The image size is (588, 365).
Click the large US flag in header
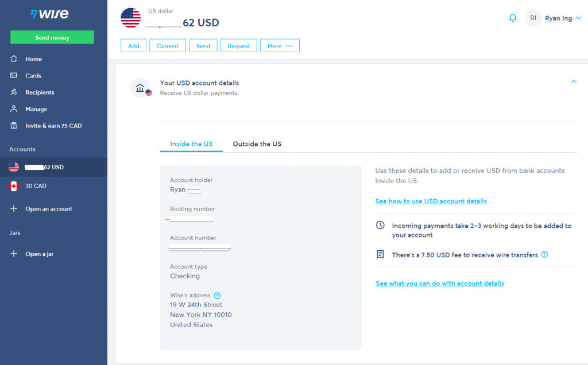131,18
